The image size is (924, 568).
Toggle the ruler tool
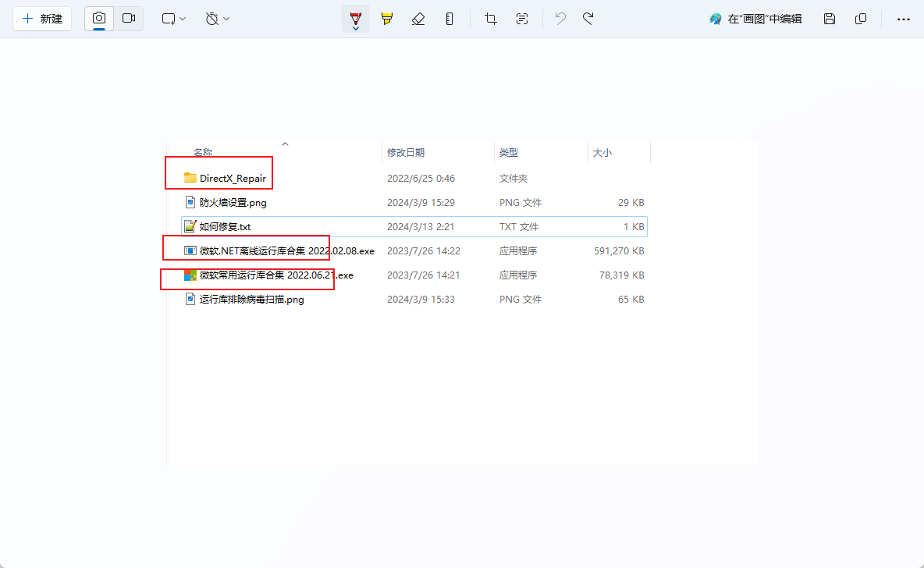tap(450, 19)
